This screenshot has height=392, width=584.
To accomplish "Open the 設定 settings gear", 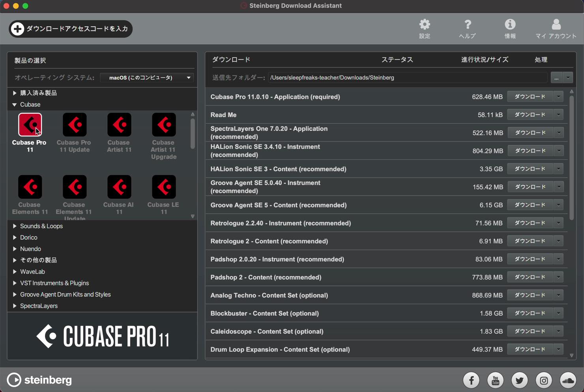I will (425, 28).
